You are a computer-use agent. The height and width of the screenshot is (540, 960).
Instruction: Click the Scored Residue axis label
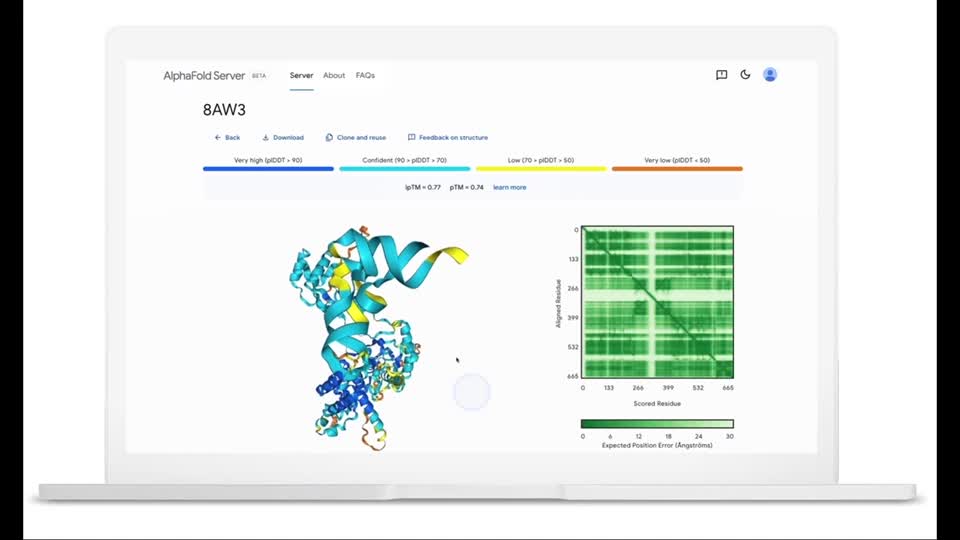click(657, 403)
